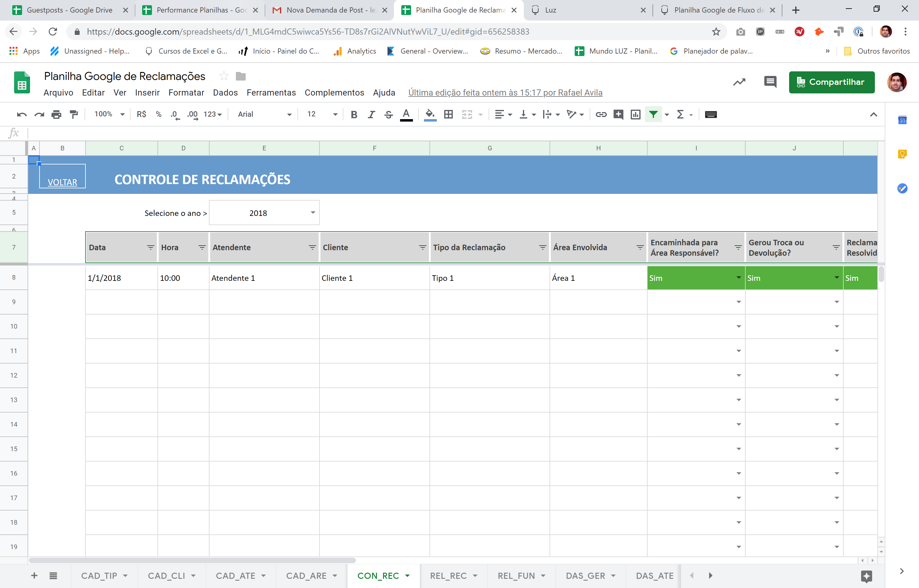This screenshot has width=919, height=588.
Task: Click the filter icon on Tipo da Reclamação column
Action: coord(541,247)
